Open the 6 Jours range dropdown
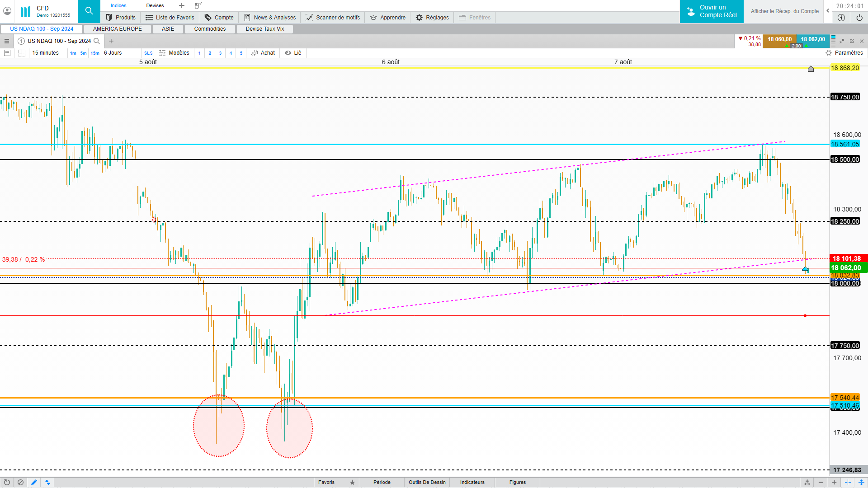The height and width of the screenshot is (488, 868). (x=113, y=53)
